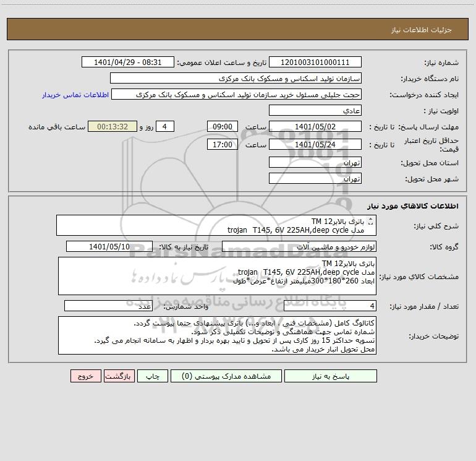Click the header 'جزئیات اطلاعات نیاز'
This screenshot has width=476, height=461.
422,30
